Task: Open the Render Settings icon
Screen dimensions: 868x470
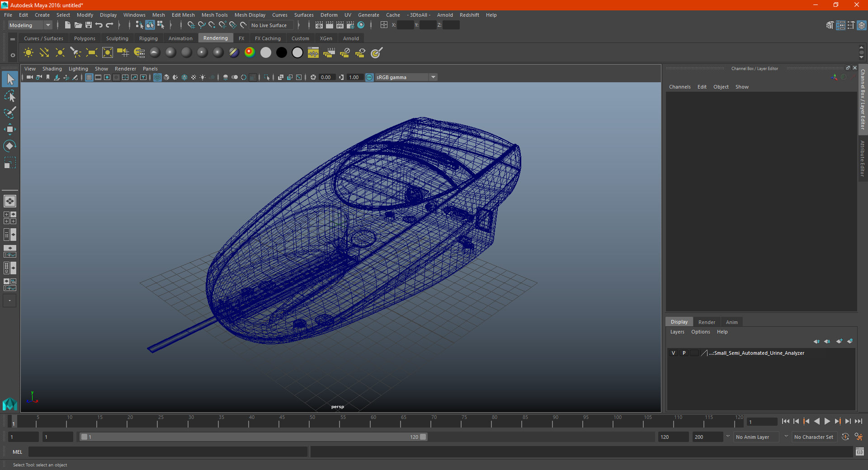Action: (350, 25)
